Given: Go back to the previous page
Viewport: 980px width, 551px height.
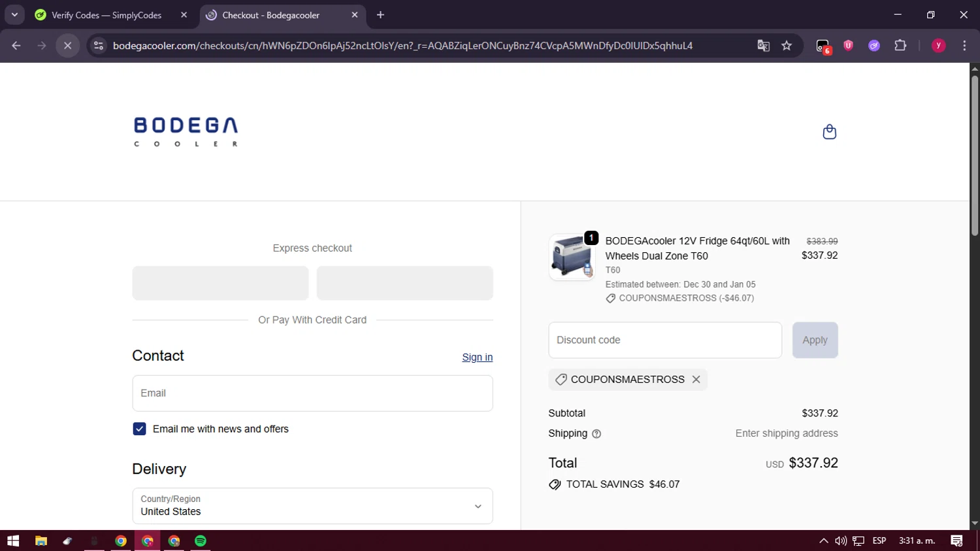Looking at the screenshot, I should (x=16, y=46).
